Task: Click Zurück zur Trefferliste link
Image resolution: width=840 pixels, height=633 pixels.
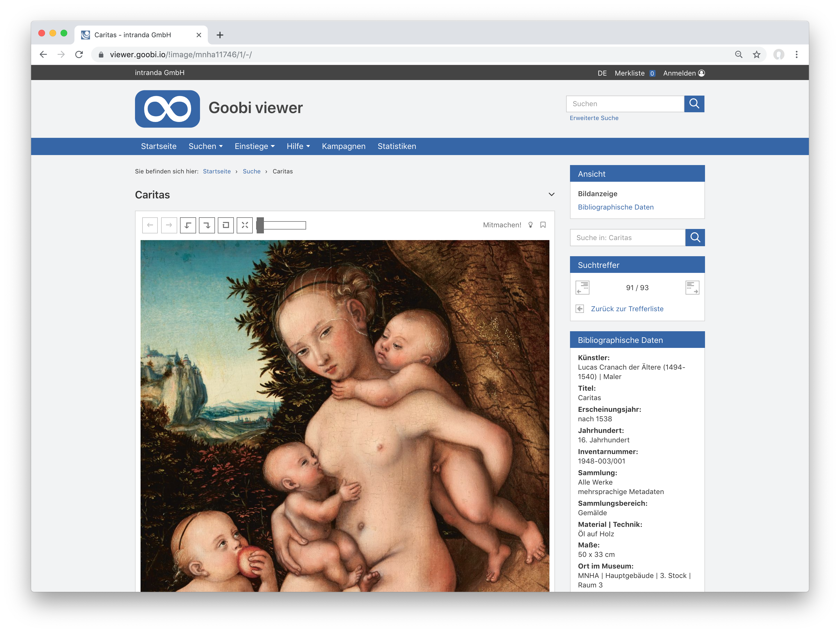Action: [x=627, y=309]
